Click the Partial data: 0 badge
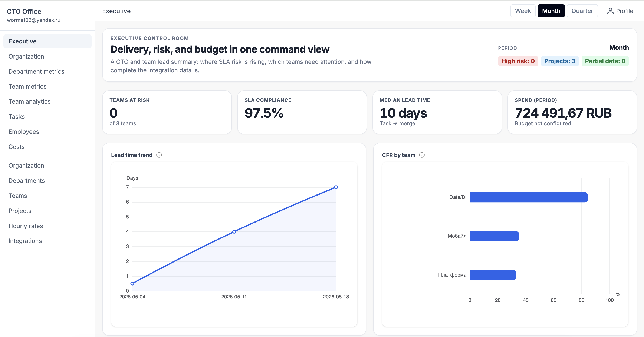This screenshot has height=337, width=644. (x=605, y=61)
